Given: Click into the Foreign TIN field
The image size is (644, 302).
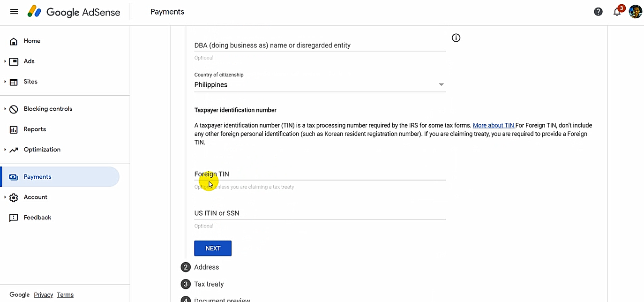Looking at the screenshot, I should pyautogui.click(x=320, y=174).
